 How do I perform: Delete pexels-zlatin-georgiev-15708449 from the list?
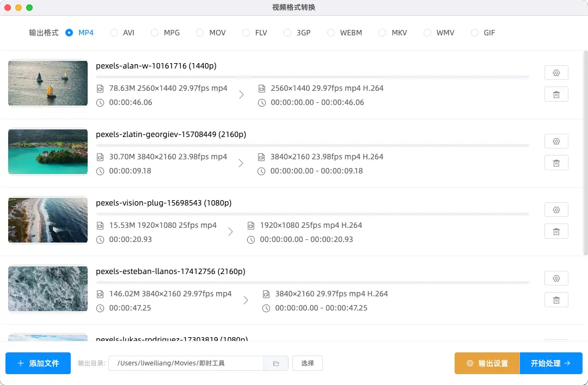pos(556,163)
